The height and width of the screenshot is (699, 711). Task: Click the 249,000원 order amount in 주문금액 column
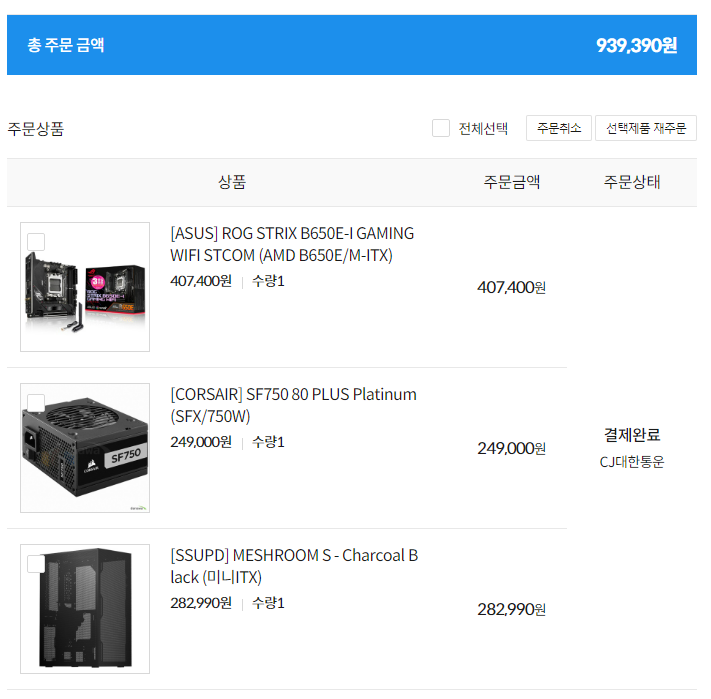coord(511,448)
